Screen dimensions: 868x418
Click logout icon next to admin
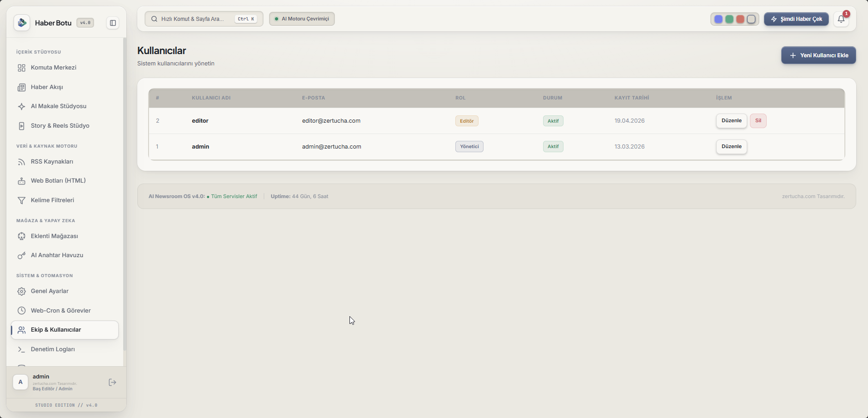tap(113, 383)
